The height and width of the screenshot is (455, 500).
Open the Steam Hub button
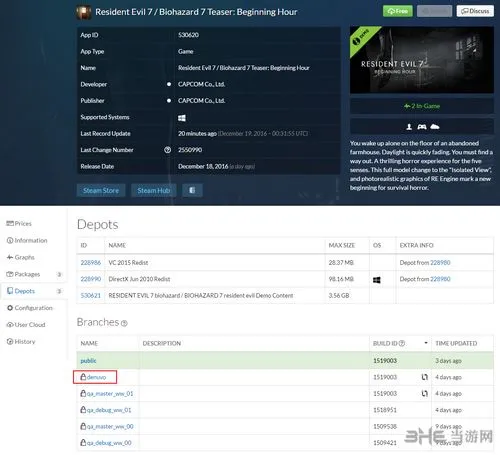(154, 190)
